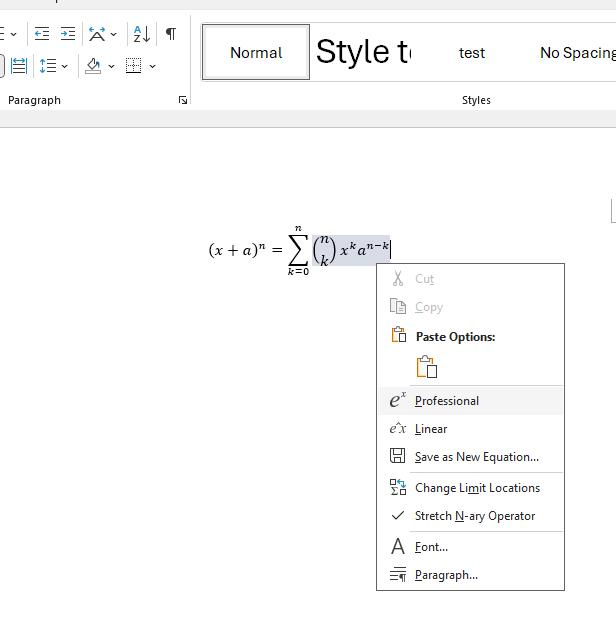The width and height of the screenshot is (616, 635).
Task: Expand the Borders dropdown arrow
Action: tap(153, 66)
